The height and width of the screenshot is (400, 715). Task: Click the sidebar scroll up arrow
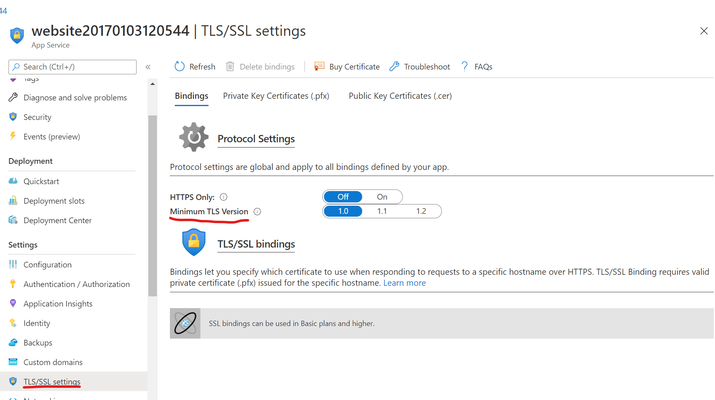coord(152,84)
